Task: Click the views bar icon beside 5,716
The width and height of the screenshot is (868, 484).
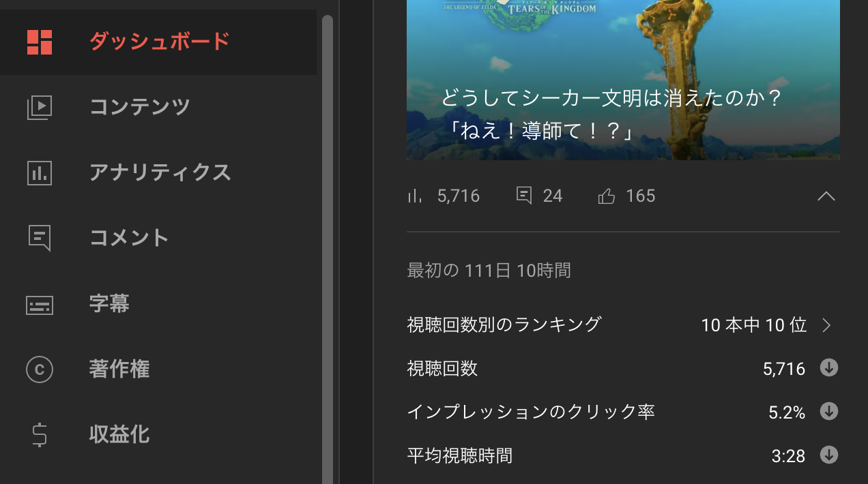Action: tap(415, 196)
